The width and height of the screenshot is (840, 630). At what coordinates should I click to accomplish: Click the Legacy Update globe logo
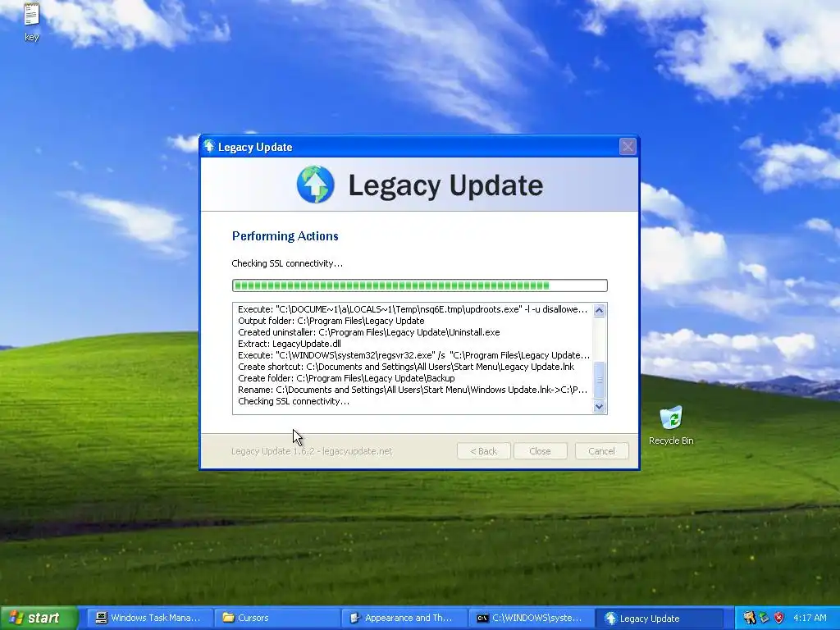coord(316,185)
